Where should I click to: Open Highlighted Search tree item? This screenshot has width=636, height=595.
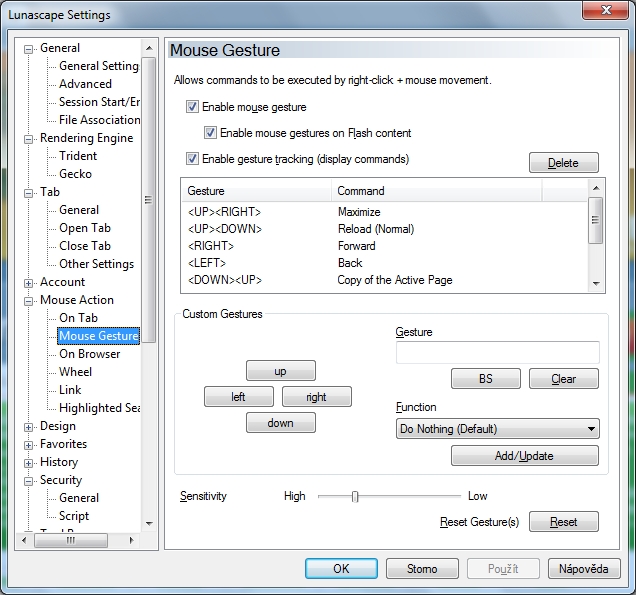pos(99,408)
